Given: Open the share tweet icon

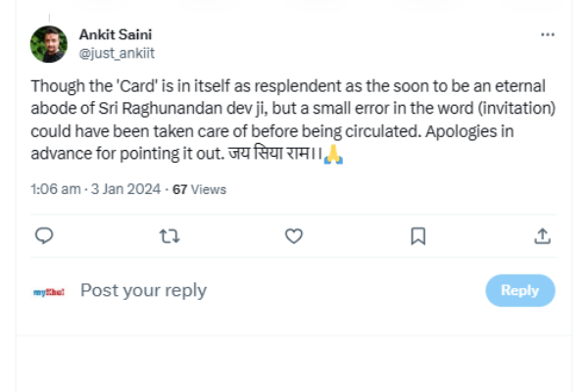Looking at the screenshot, I should (542, 236).
